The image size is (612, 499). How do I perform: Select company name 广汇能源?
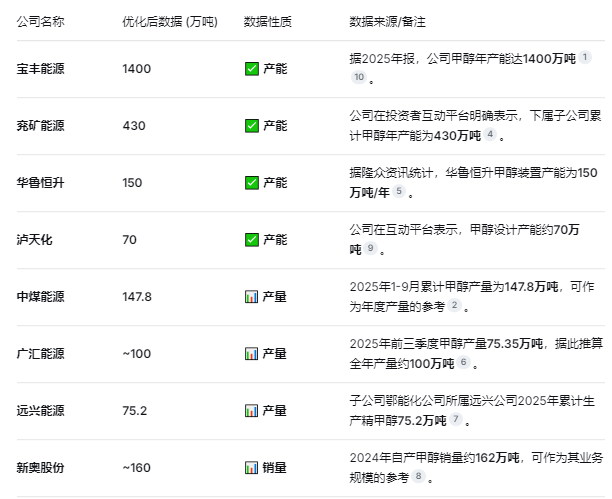point(40,354)
